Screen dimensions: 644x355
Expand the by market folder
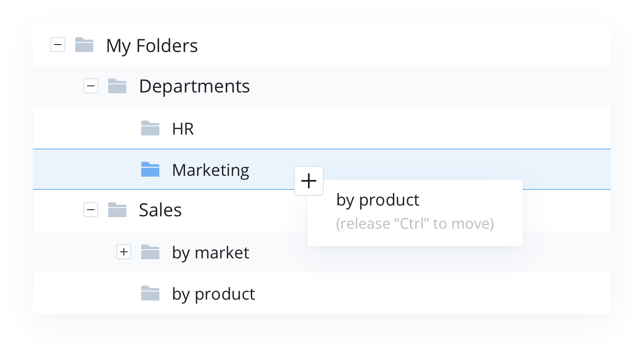(x=124, y=252)
